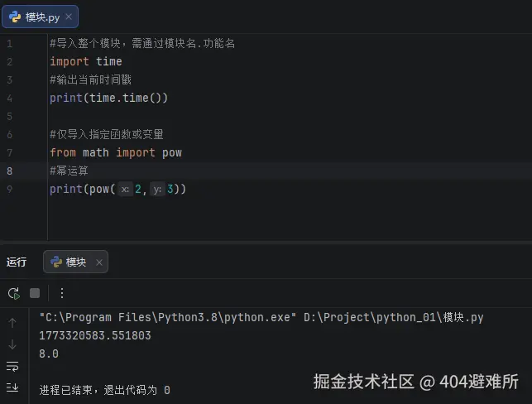532x404 pixels.
Task: Click line number 7 in the gutter
Action: coord(9,153)
